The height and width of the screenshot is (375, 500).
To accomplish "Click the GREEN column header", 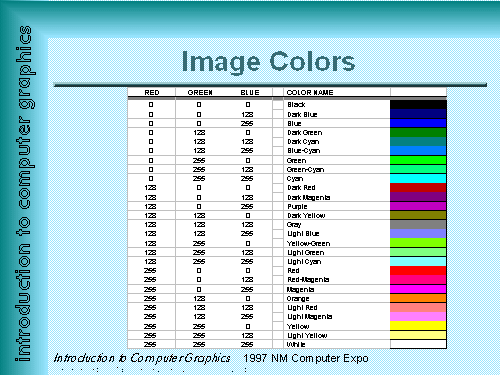I will pyautogui.click(x=200, y=93).
